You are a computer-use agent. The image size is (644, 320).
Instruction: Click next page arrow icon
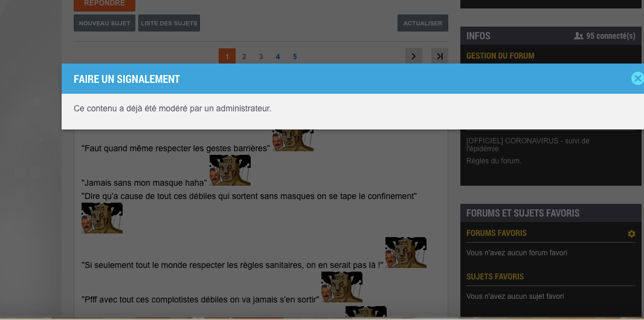[x=414, y=56]
